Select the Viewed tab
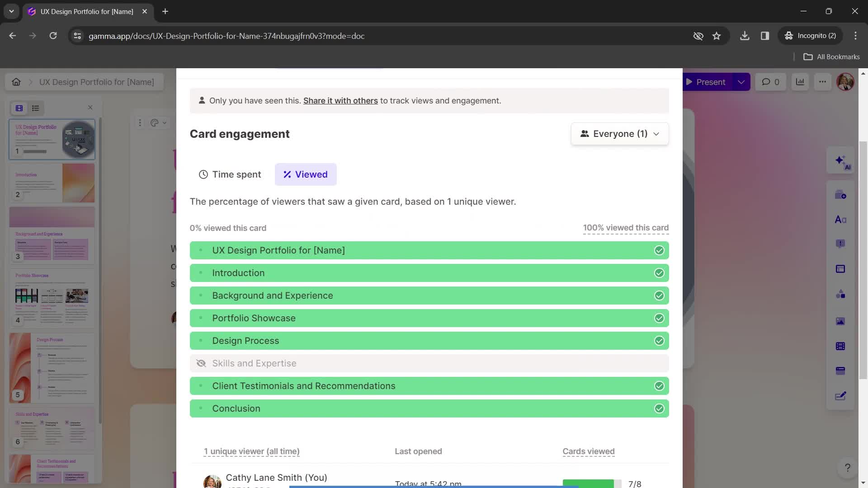 pos(306,174)
